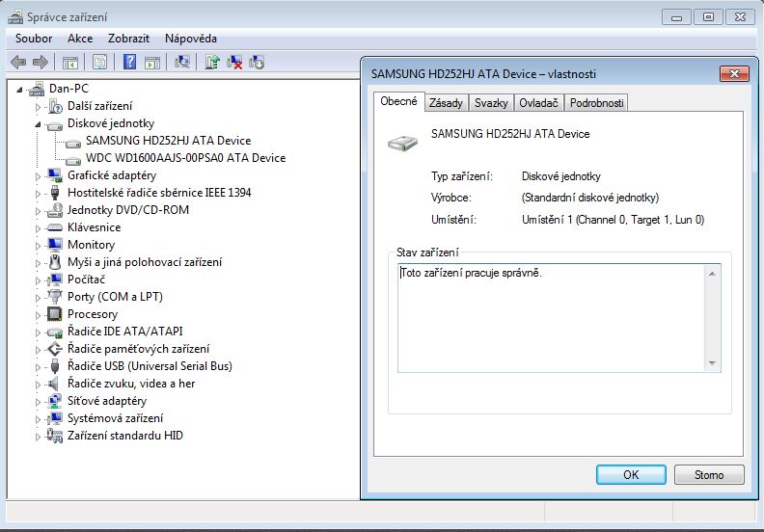Expand the Řadiče USB category
This screenshot has height=532, width=764.
[39, 366]
